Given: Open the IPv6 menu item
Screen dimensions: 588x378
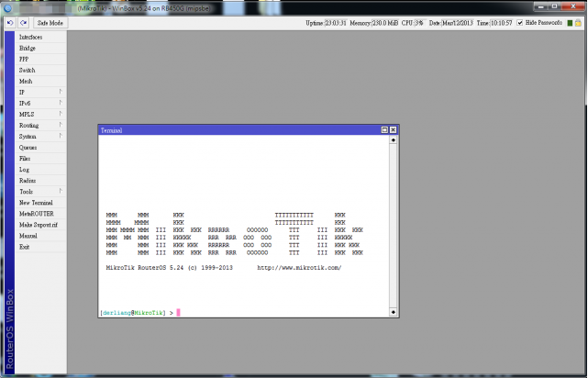Looking at the screenshot, I should pyautogui.click(x=40, y=103).
